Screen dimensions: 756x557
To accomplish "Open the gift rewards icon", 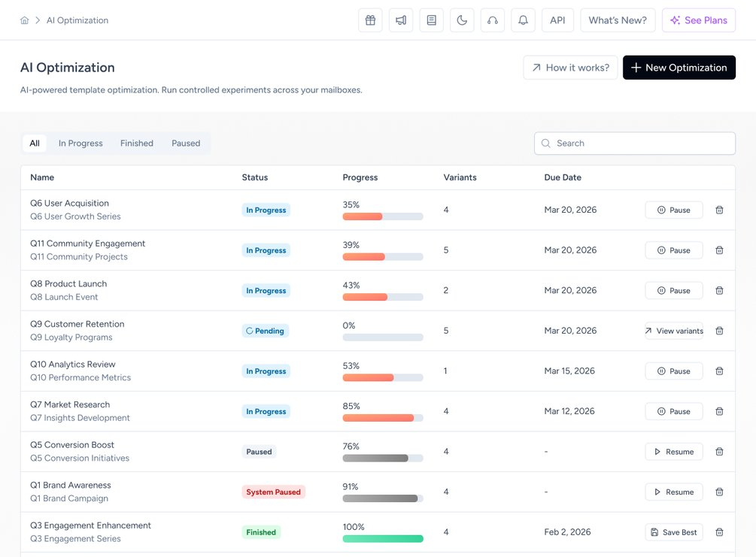I will (370, 20).
